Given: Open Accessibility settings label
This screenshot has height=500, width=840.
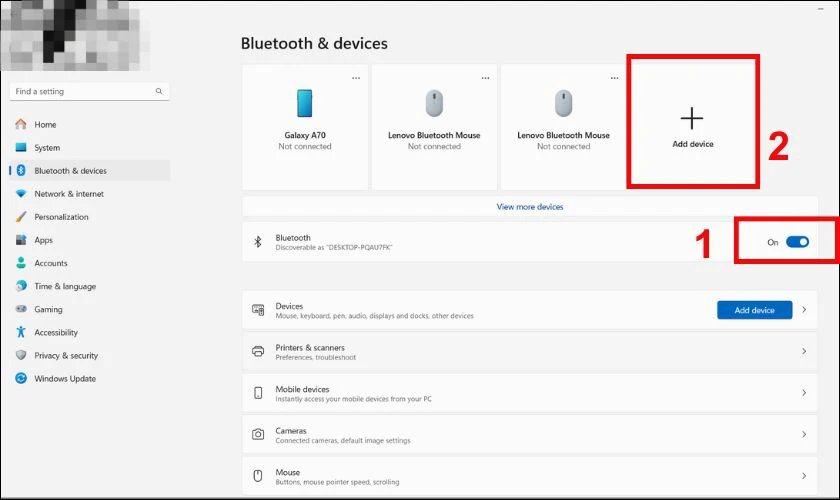Looking at the screenshot, I should tap(56, 332).
